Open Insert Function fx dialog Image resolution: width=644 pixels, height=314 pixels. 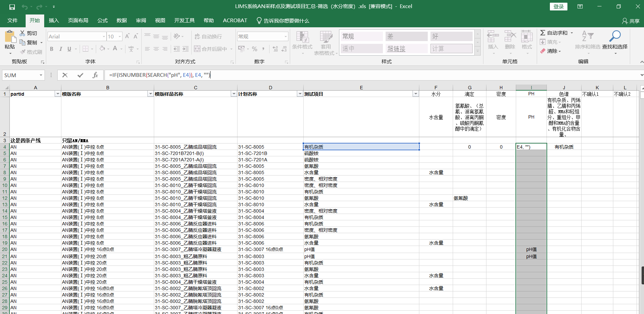pyautogui.click(x=95, y=75)
